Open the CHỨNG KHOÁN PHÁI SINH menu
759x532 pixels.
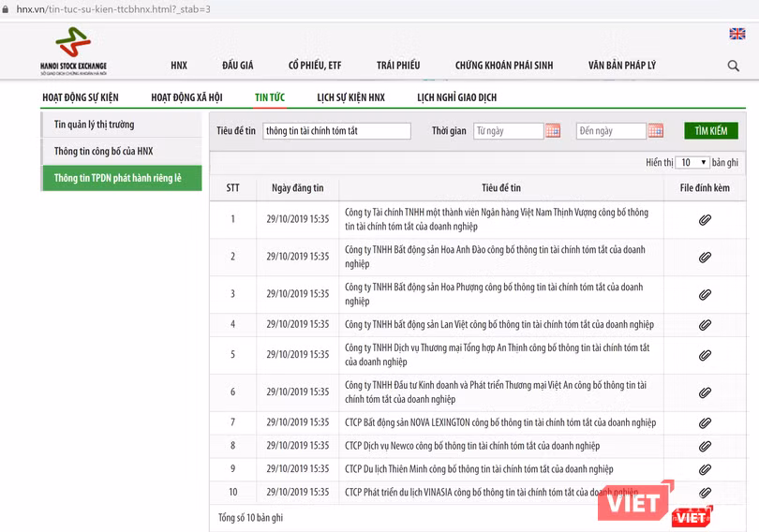click(x=504, y=66)
